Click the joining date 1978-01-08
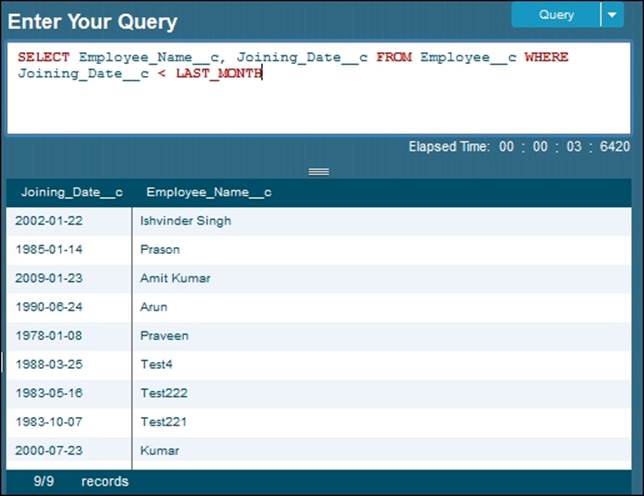Image resolution: width=644 pixels, height=496 pixels. (x=48, y=336)
